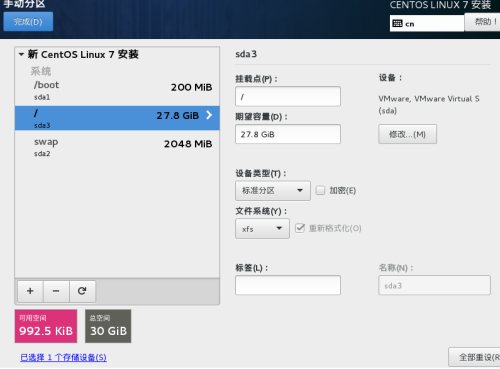Collapse the 新 CentOS Linux 7 安装 section
Screen dimensions: 500x369
coord(21,54)
